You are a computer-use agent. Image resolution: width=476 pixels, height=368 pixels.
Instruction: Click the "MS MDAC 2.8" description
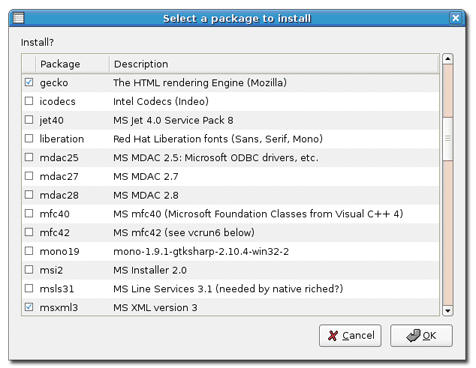coord(146,195)
